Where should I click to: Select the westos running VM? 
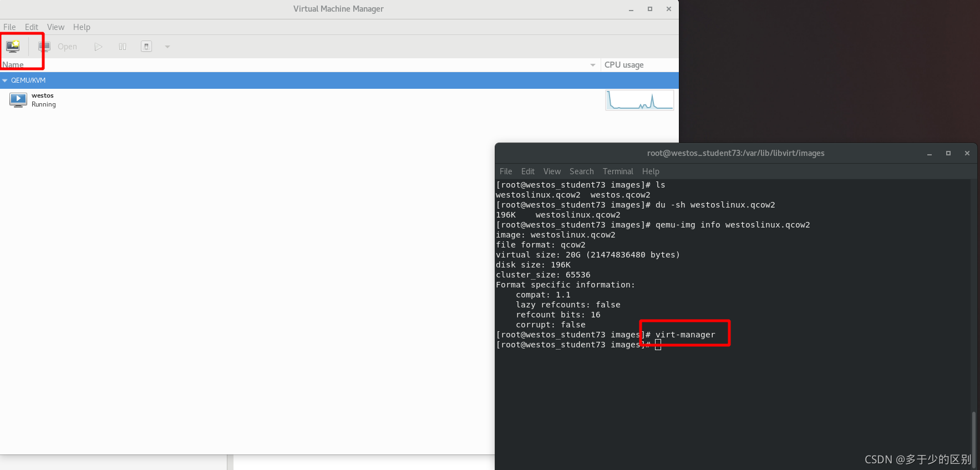339,100
